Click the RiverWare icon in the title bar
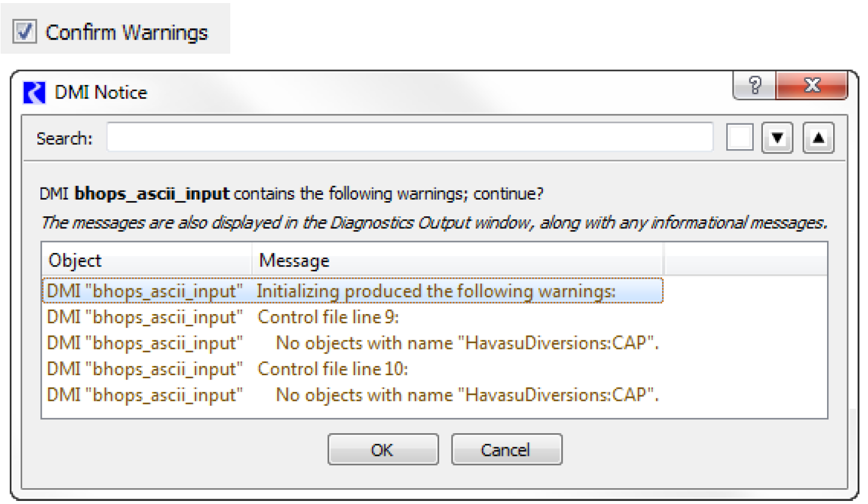This screenshot has height=504, width=868. (36, 93)
